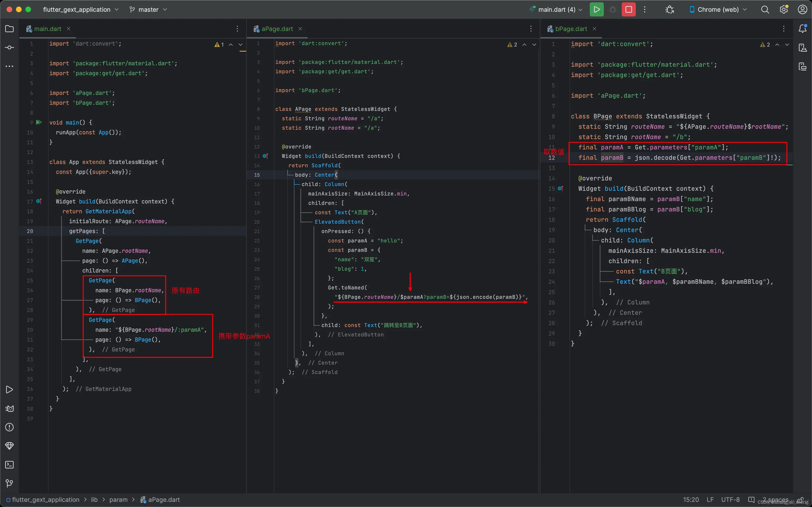Click the lib breadcrumb in the navigation bar
Viewport: 812px width, 507px height.
coord(94,500)
